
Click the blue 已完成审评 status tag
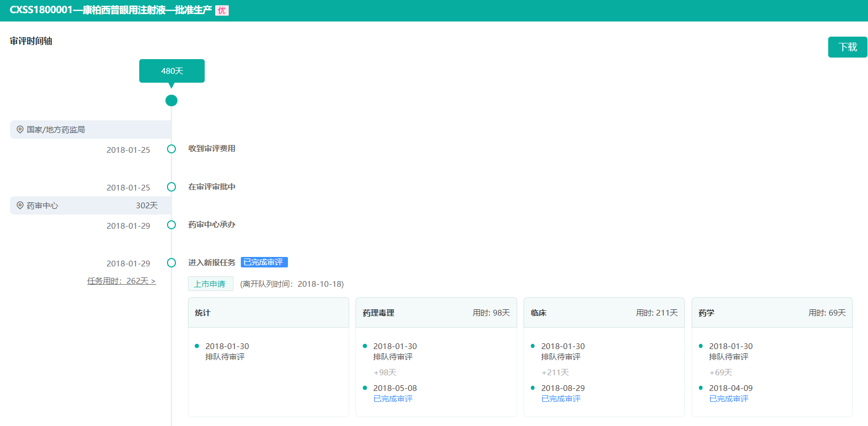tap(264, 262)
